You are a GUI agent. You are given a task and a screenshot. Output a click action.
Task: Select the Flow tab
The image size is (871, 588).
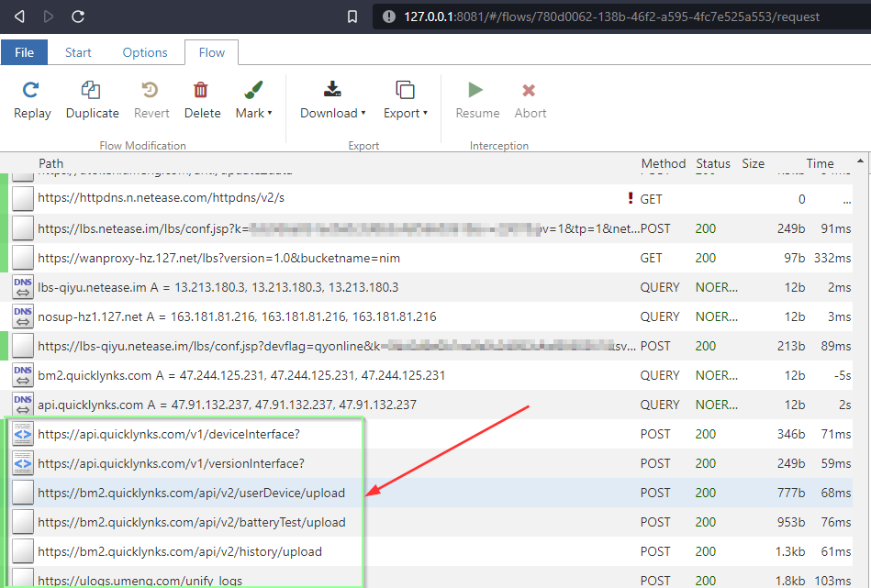[212, 52]
